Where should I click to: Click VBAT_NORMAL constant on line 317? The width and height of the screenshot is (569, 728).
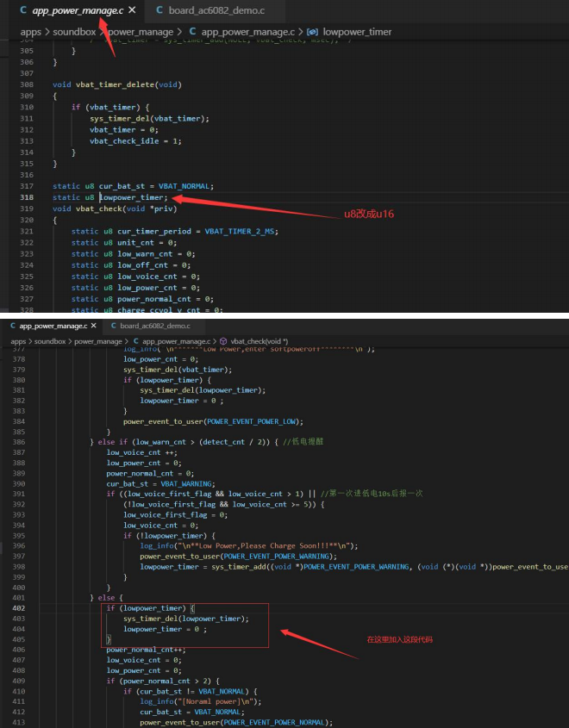pos(184,186)
